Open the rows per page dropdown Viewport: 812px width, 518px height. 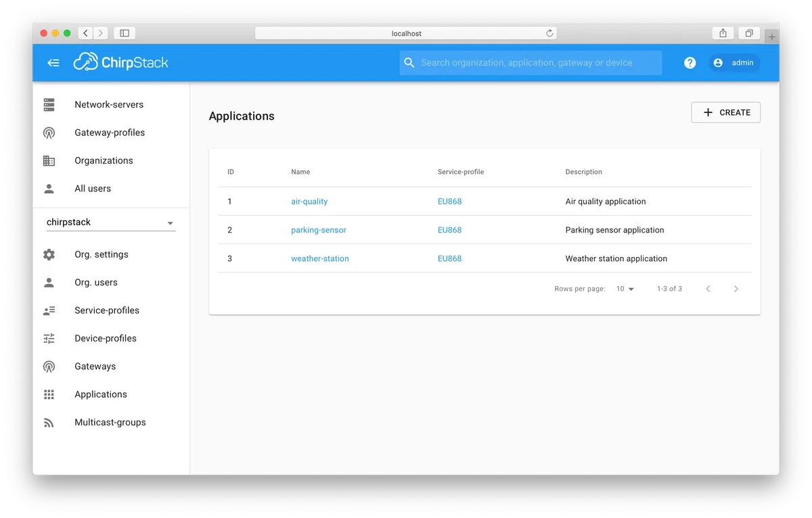coord(625,289)
